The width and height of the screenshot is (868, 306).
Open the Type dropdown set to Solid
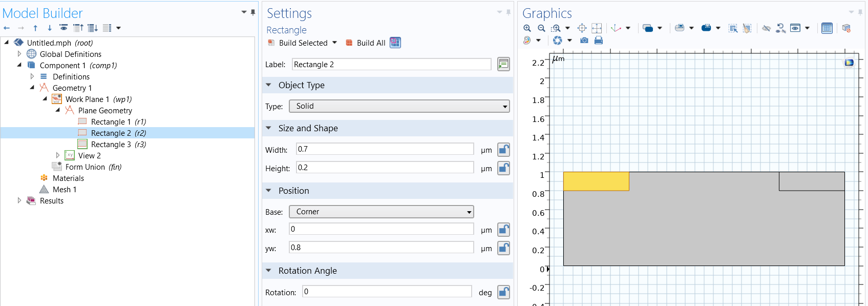[x=399, y=106]
